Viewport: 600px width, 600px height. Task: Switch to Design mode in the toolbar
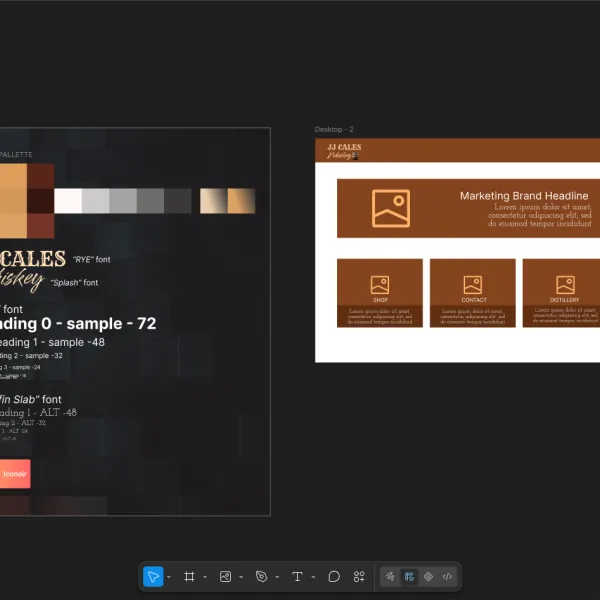409,576
